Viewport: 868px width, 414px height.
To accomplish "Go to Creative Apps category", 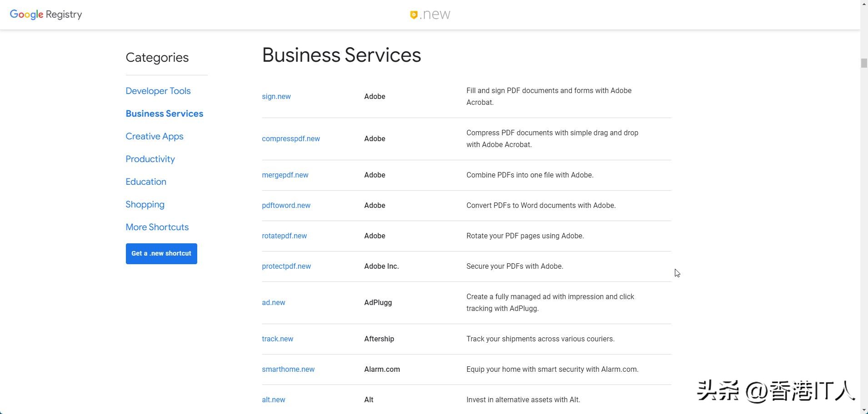I will (155, 136).
